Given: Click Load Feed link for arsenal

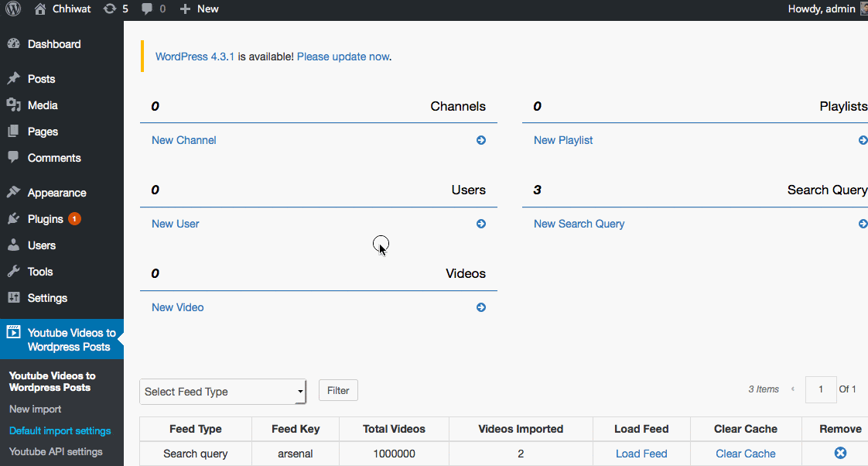Looking at the screenshot, I should point(641,454).
